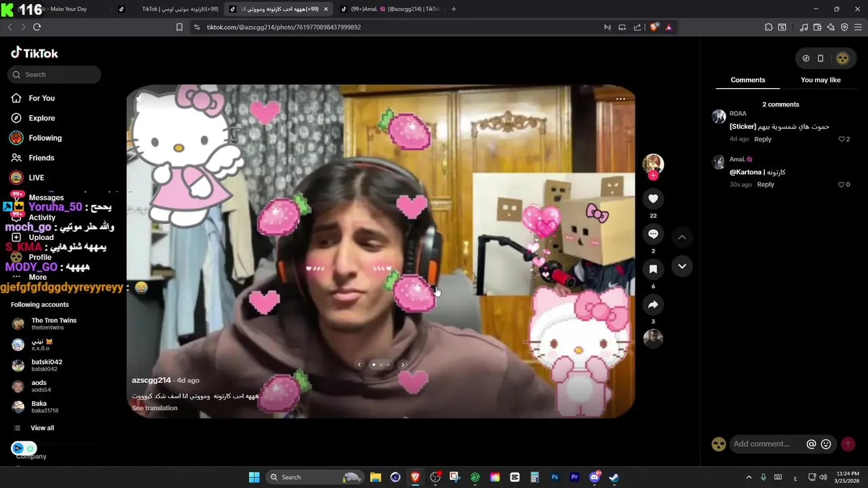Open Discord from the taskbar
868x488 pixels.
pos(595,477)
